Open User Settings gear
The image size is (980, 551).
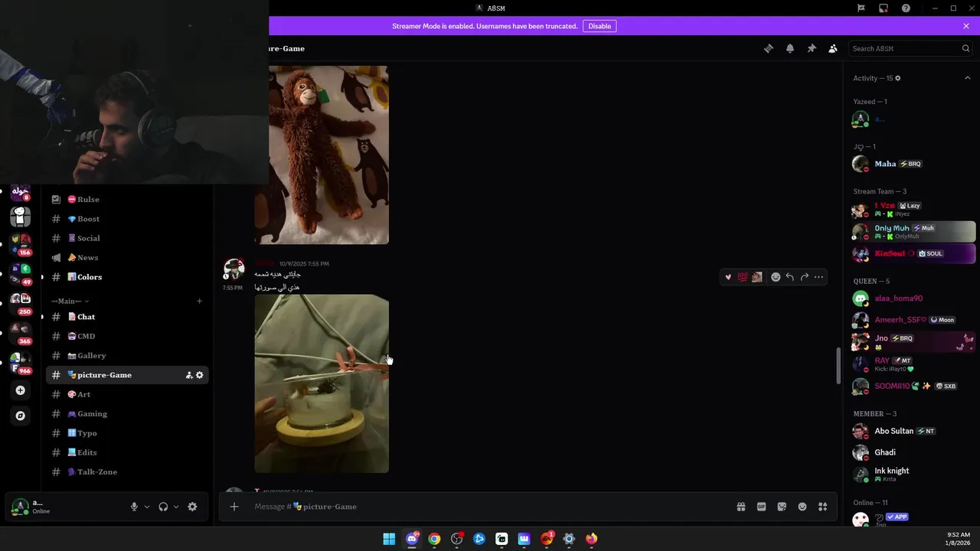click(192, 507)
